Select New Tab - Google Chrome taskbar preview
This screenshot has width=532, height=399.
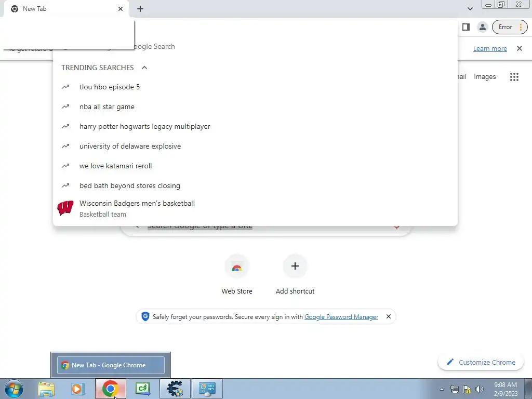[111, 365]
